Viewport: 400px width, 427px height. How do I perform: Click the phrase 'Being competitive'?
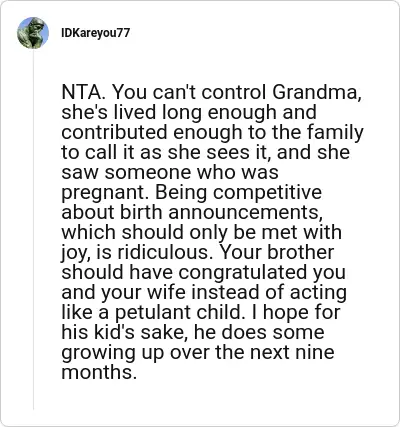pos(239,193)
